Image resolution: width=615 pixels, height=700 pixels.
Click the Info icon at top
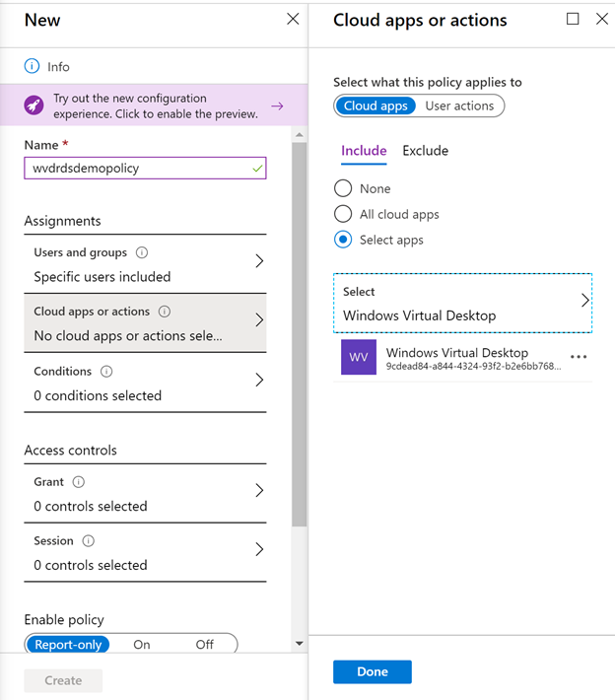pyautogui.click(x=32, y=66)
